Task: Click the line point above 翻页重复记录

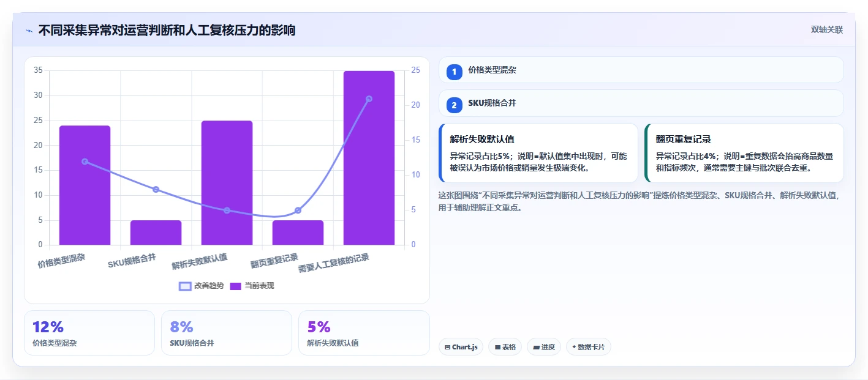Action: click(298, 210)
